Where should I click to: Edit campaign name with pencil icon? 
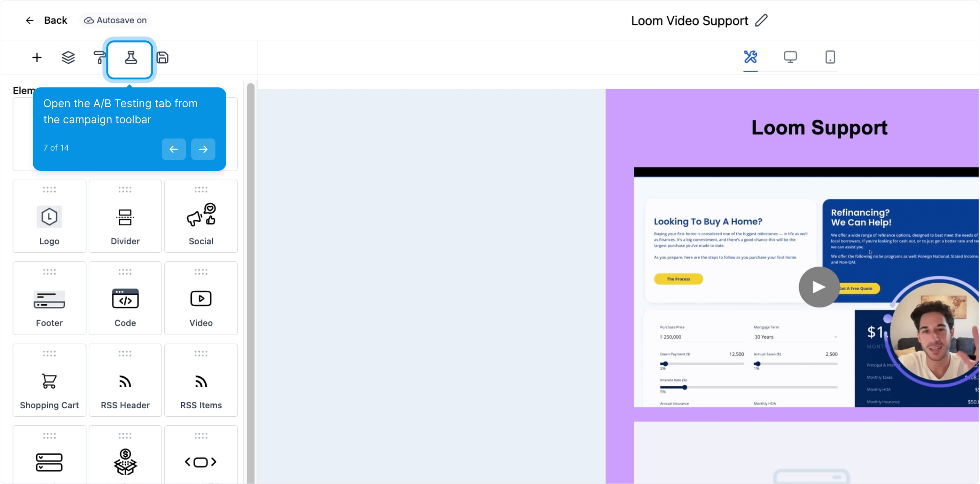click(761, 21)
